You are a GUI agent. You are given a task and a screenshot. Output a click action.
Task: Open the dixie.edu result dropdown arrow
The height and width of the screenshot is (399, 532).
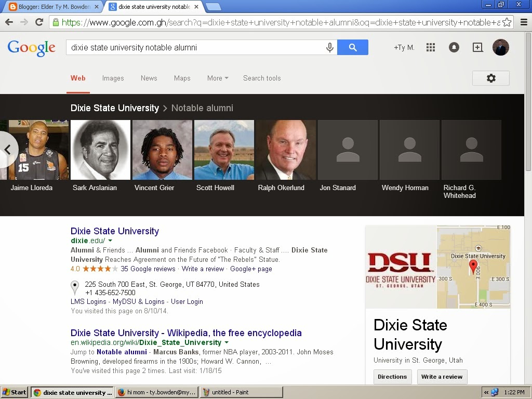click(x=110, y=241)
